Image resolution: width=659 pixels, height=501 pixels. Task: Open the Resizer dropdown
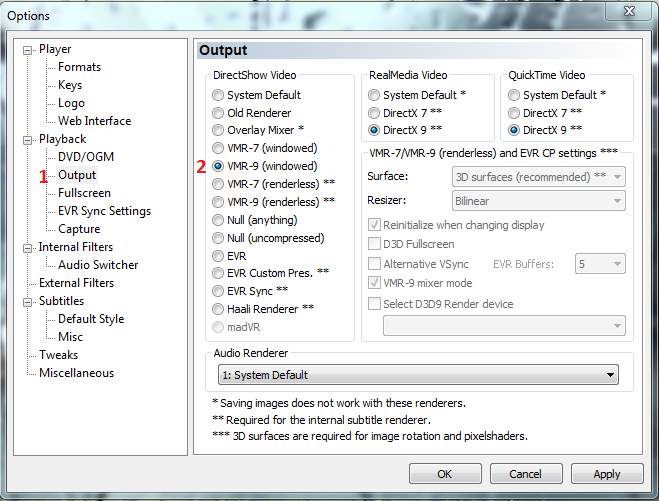click(x=538, y=201)
